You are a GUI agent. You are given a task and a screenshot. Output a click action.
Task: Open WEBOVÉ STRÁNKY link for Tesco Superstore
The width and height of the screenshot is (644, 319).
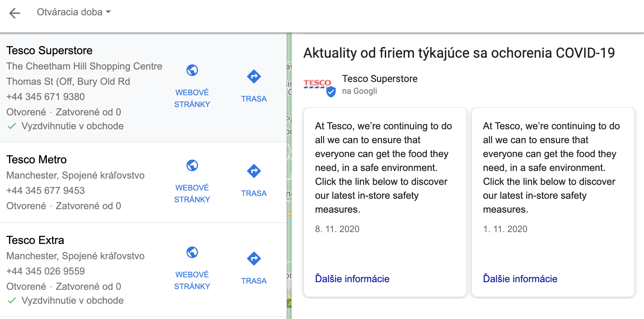[192, 98]
